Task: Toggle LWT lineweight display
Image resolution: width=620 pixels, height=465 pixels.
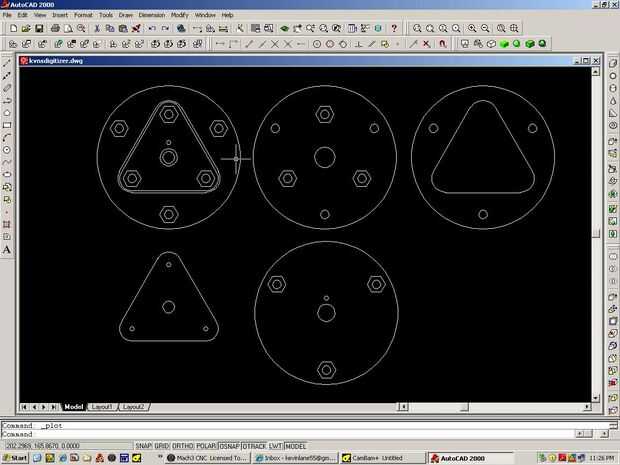Action: (x=276, y=446)
